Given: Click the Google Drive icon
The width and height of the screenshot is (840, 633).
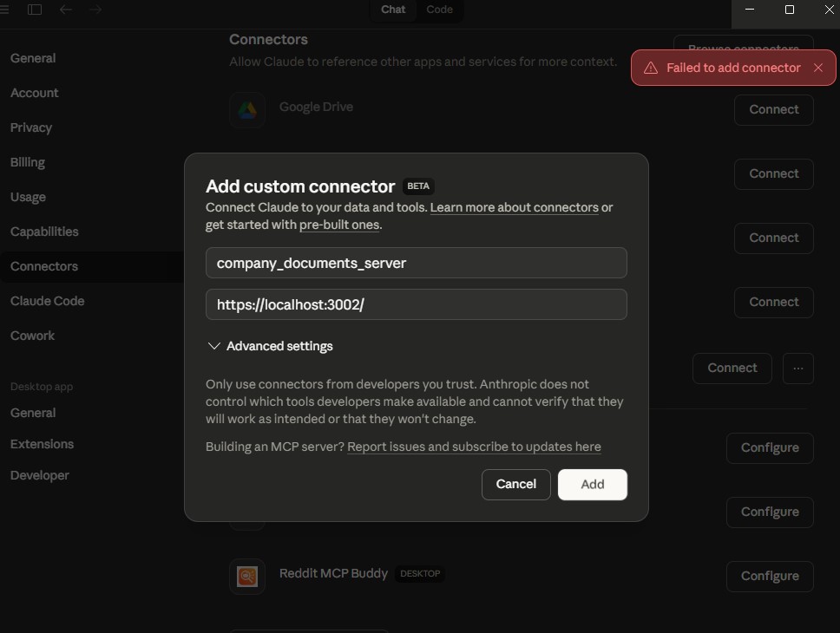Looking at the screenshot, I should [x=247, y=110].
